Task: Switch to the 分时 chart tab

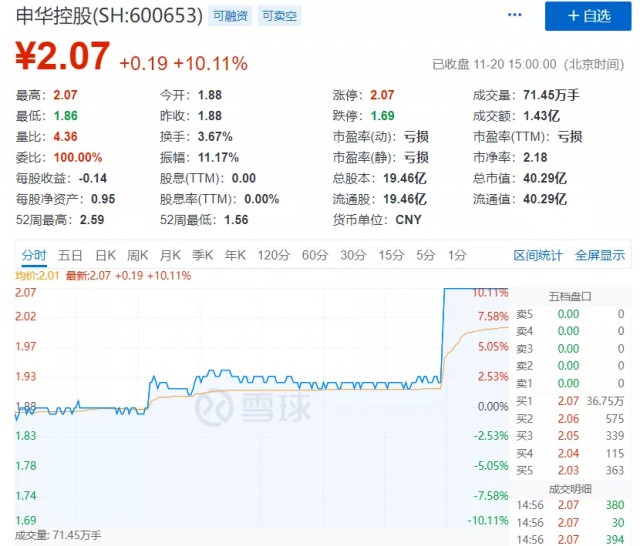Action: (x=34, y=255)
